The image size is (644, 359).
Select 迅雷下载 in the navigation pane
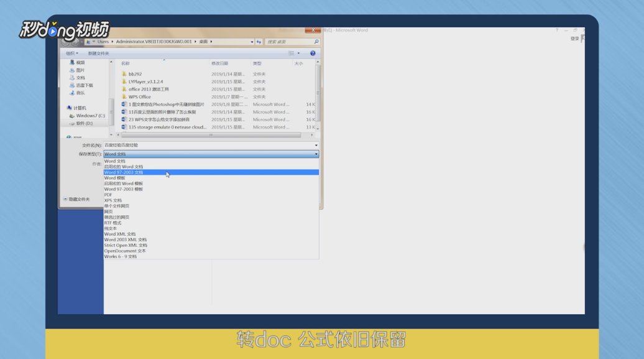click(81, 85)
